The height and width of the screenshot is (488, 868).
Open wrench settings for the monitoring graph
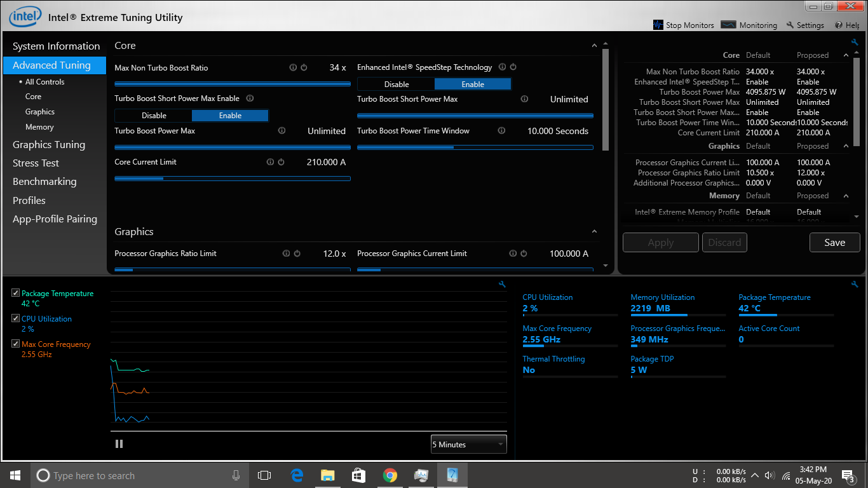click(502, 285)
